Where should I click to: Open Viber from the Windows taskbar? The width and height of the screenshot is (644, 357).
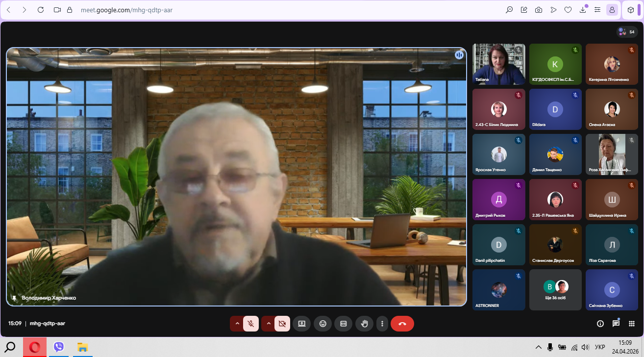59,347
